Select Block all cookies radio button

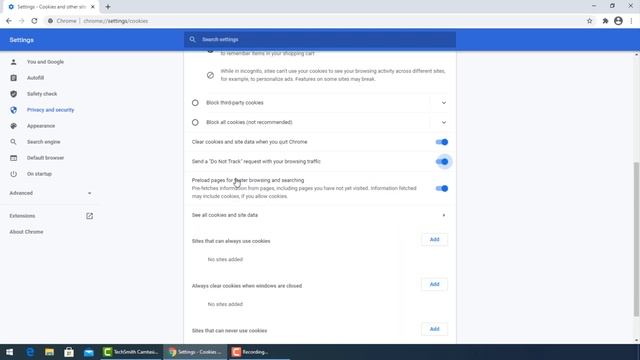[195, 122]
